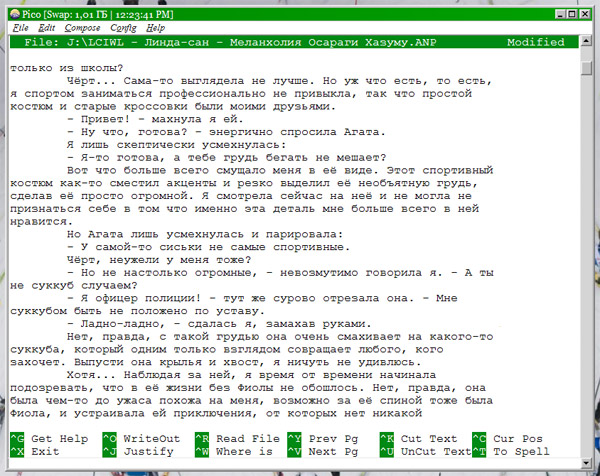The image size is (600, 476).
Task: Click the ^K Cut Text shortcut
Action: click(x=418, y=439)
